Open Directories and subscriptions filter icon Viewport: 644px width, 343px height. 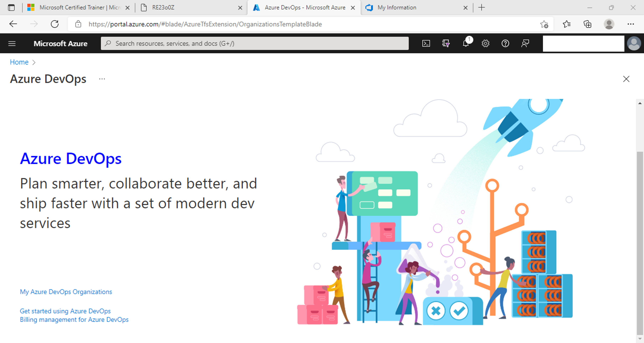pyautogui.click(x=446, y=43)
